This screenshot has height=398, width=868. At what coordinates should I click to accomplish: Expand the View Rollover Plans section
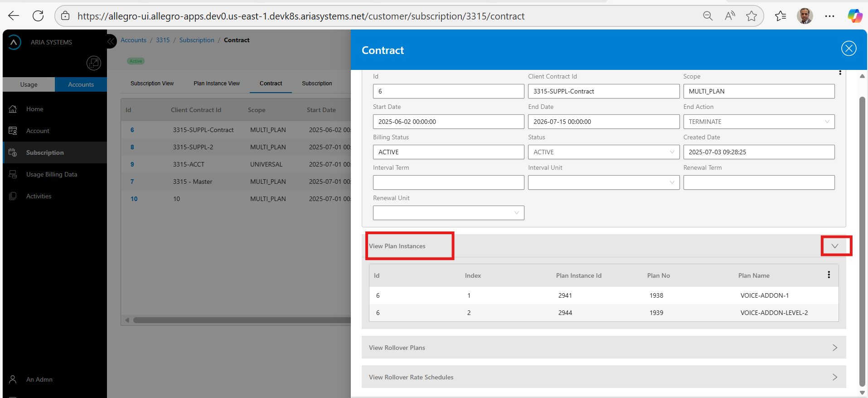(x=834, y=348)
